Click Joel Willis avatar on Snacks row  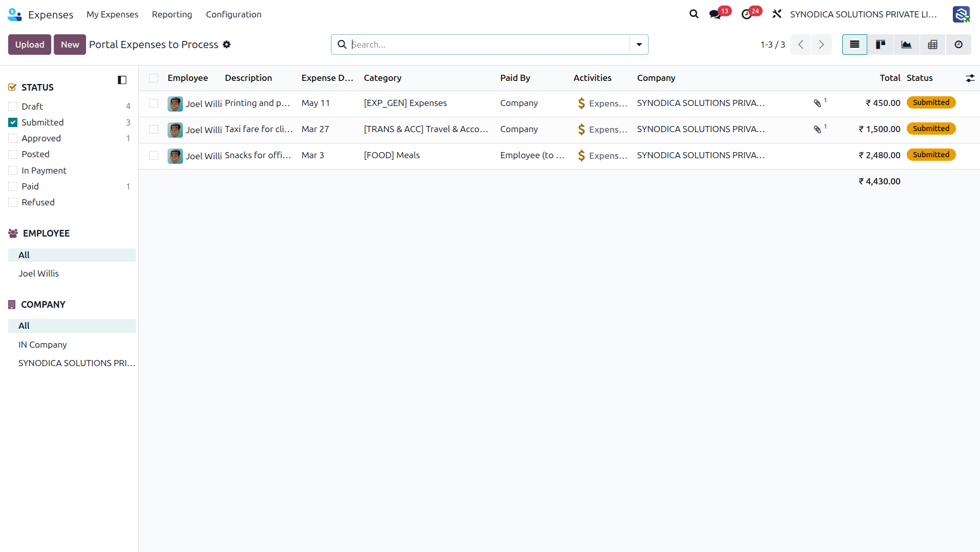click(x=175, y=156)
